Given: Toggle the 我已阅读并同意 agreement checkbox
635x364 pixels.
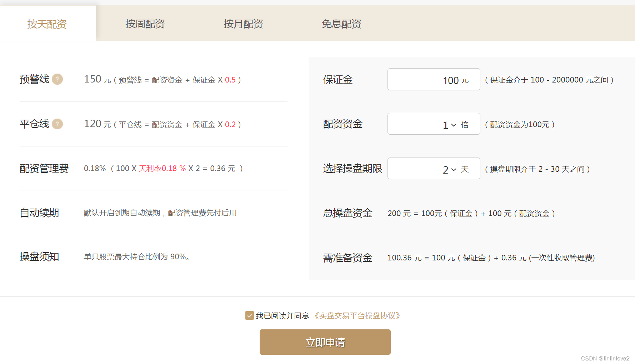Looking at the screenshot, I should pyautogui.click(x=249, y=315).
